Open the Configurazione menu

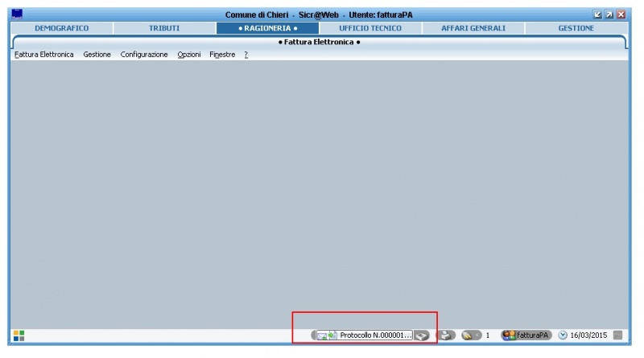point(144,55)
